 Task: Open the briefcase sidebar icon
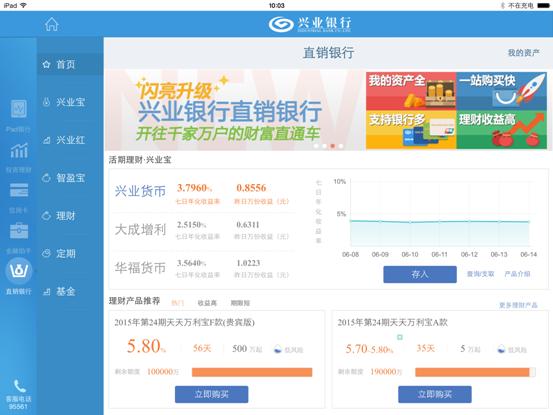click(19, 231)
